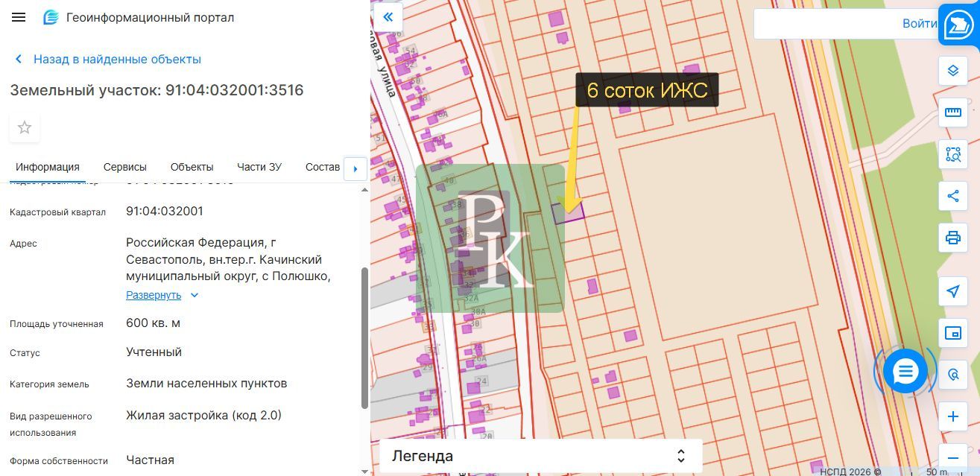
Task: Locate my position with navigation arrow
Action: coord(952,291)
